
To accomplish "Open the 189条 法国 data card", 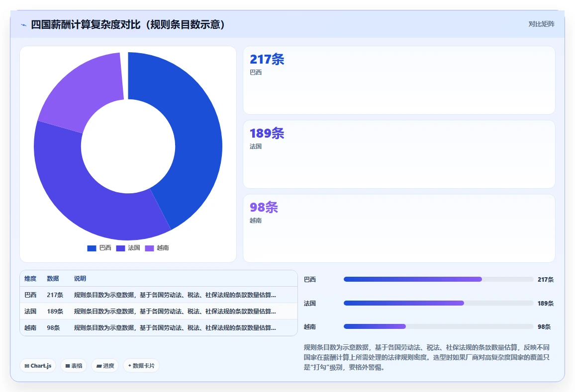I will tap(399, 154).
